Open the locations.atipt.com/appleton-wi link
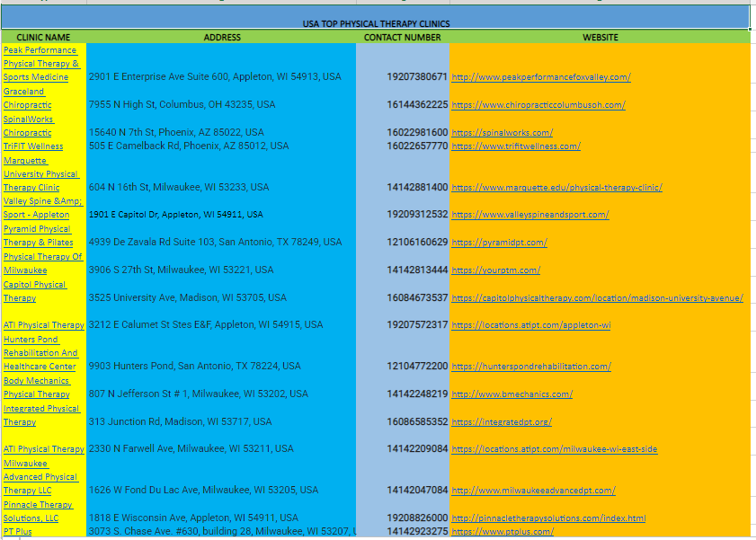 tap(531, 325)
